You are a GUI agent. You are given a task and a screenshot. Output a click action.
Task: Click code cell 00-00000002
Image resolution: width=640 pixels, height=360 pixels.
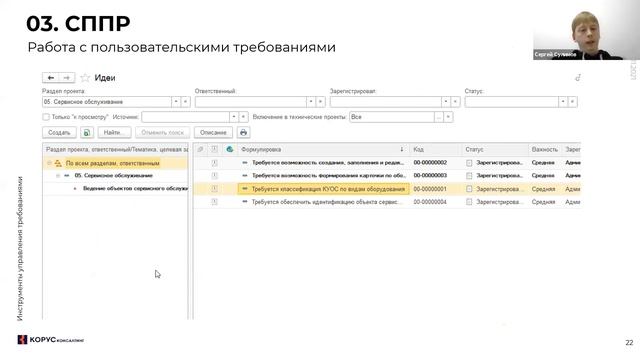pyautogui.click(x=430, y=162)
